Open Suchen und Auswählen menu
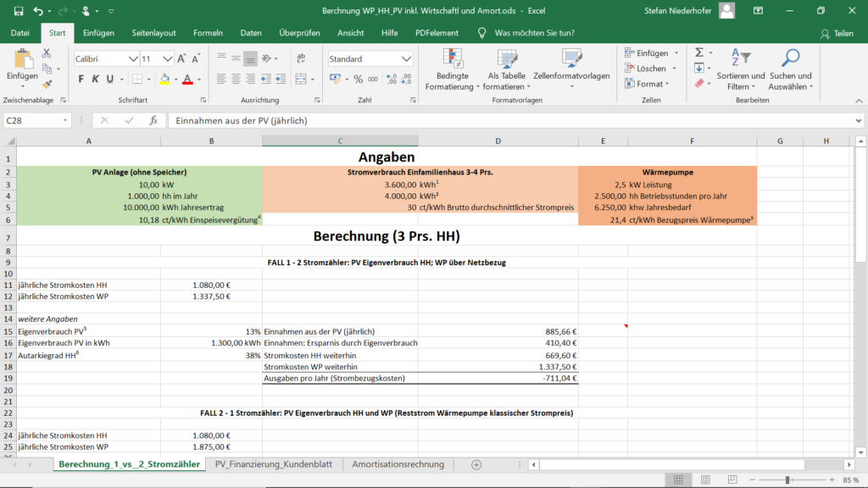This screenshot has height=488, width=868. pyautogui.click(x=791, y=69)
